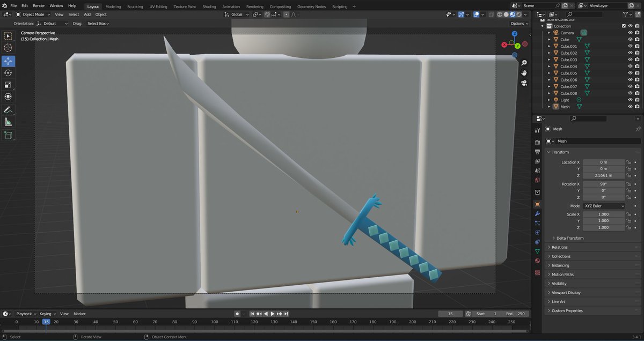Click frame 15 playhead marker on timeline
This screenshot has height=341, width=644.
click(46, 322)
